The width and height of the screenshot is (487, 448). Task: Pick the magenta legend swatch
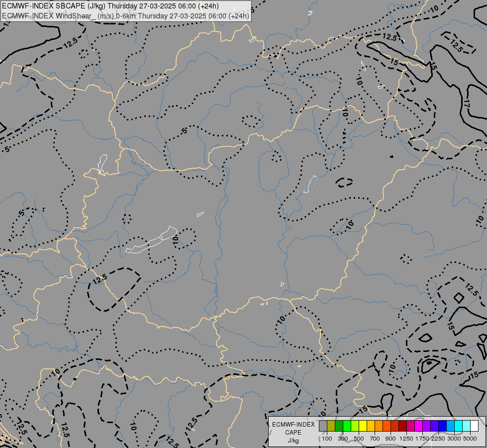coord(419,426)
